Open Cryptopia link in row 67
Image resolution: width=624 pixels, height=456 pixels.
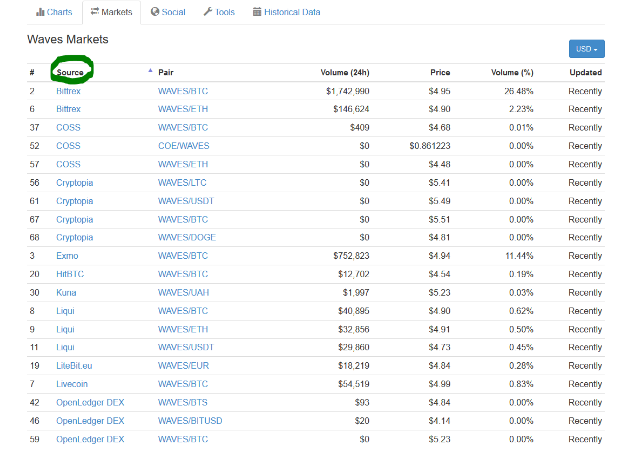75,220
